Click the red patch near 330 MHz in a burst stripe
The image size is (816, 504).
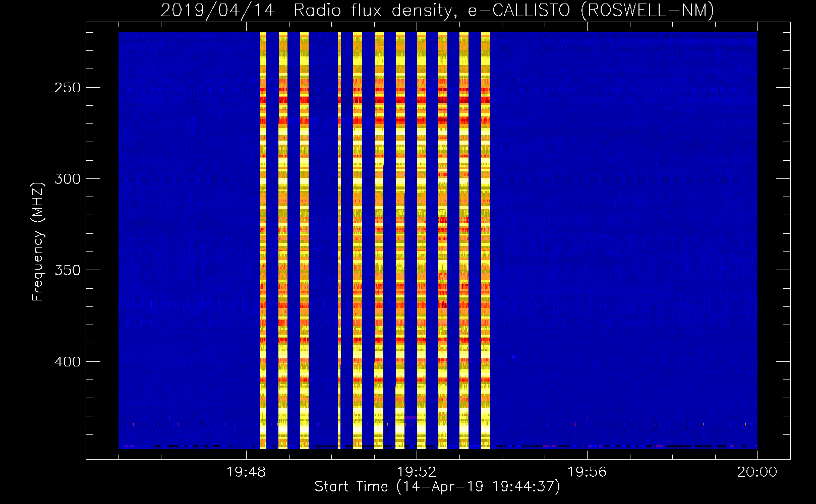click(x=442, y=220)
